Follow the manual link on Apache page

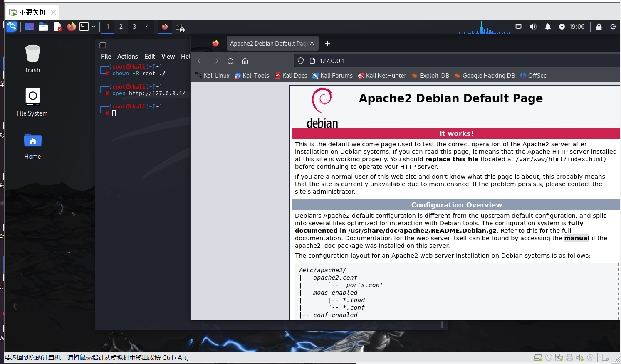coord(576,238)
